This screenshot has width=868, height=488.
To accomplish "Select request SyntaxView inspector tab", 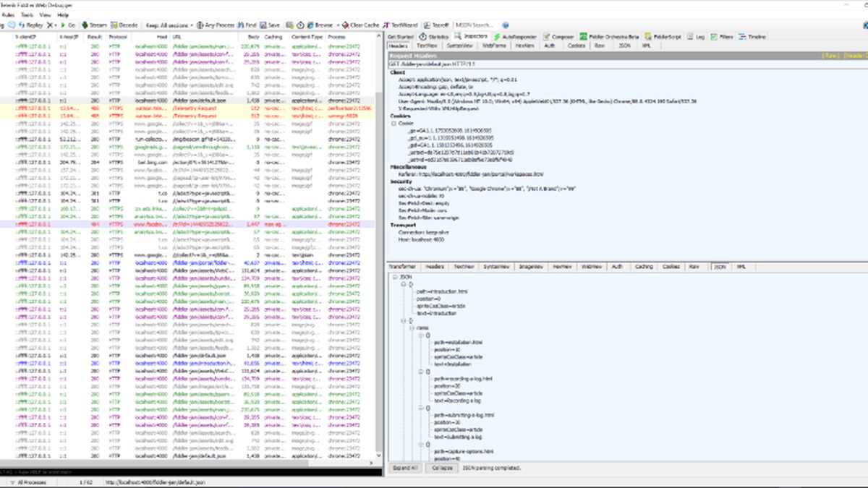I will [x=459, y=45].
